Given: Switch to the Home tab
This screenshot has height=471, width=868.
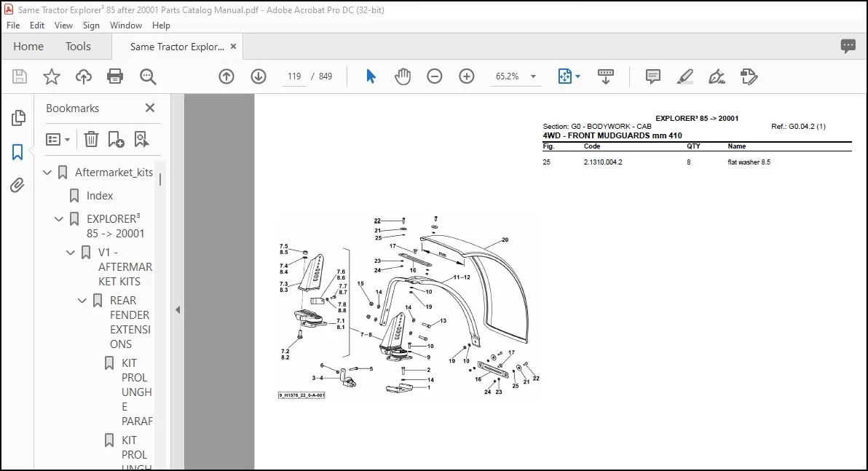Looking at the screenshot, I should (x=28, y=47).
